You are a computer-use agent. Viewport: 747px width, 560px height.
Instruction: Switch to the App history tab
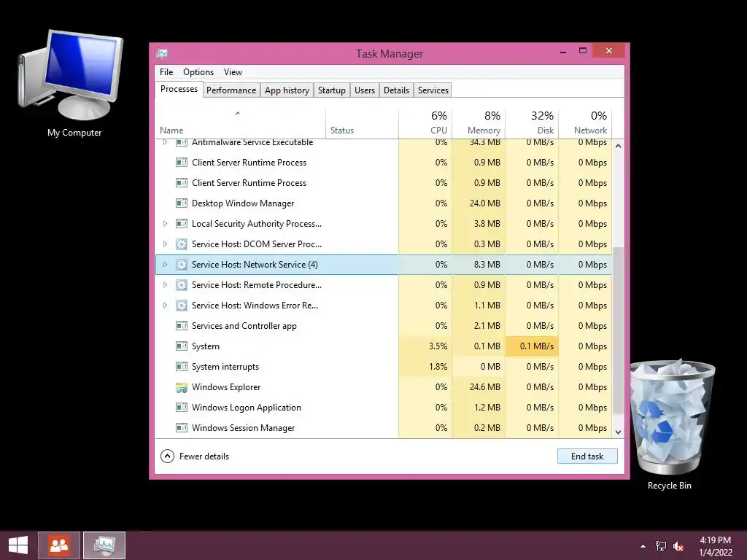tap(287, 90)
